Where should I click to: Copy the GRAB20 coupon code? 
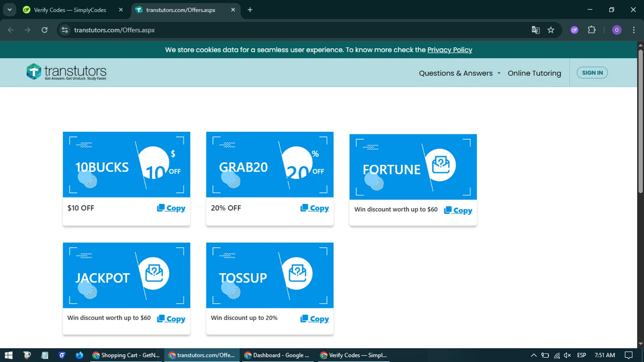(314, 208)
